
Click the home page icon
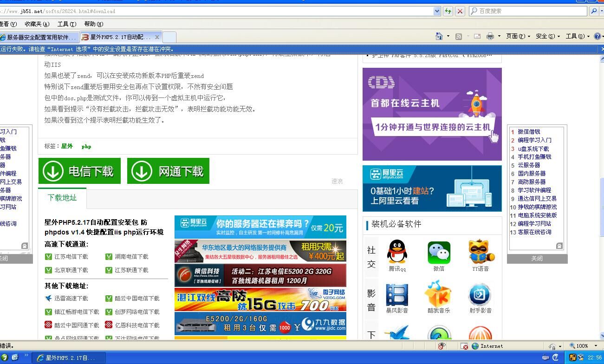click(439, 36)
